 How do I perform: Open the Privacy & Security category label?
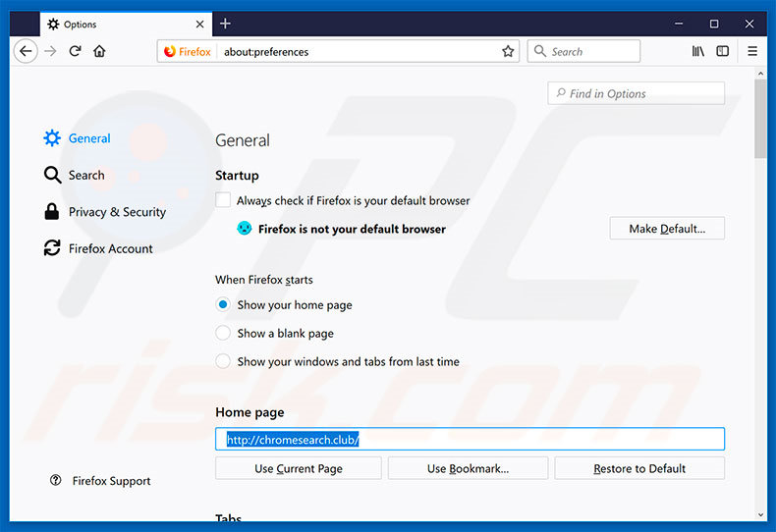coord(117,212)
